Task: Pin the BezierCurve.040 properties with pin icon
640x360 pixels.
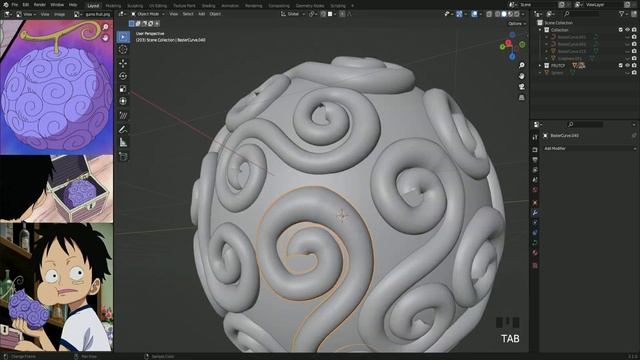Action: click(634, 136)
